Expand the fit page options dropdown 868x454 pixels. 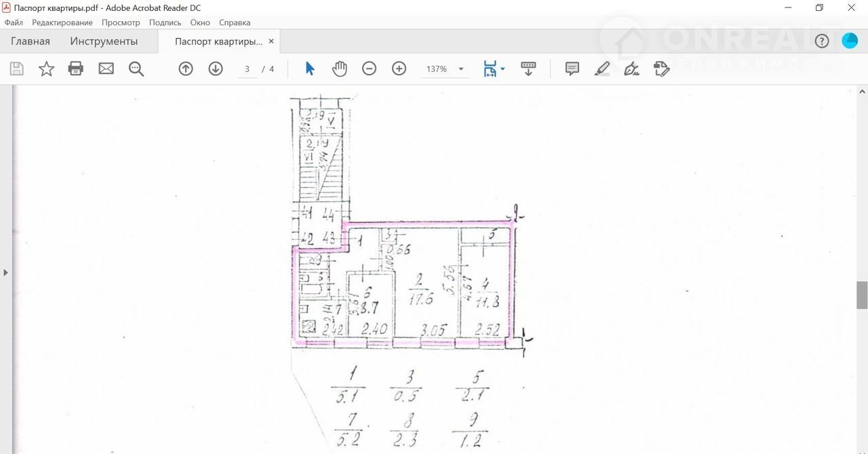coord(502,69)
